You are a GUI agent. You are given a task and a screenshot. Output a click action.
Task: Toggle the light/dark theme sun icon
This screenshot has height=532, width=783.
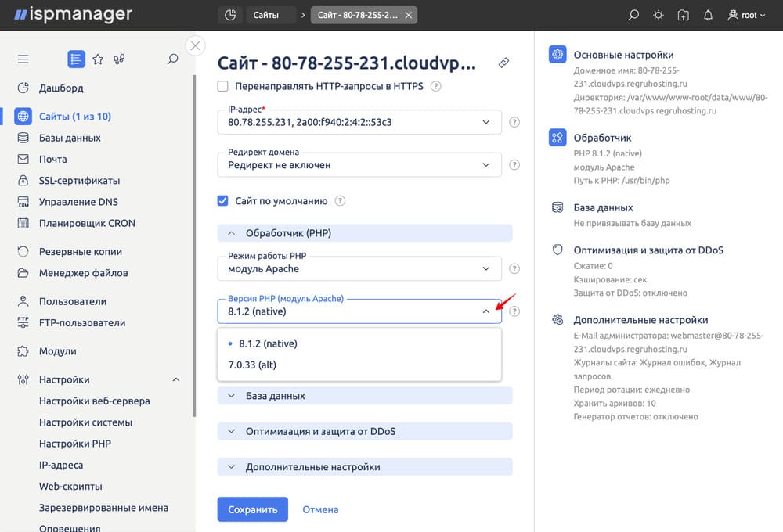coord(659,15)
